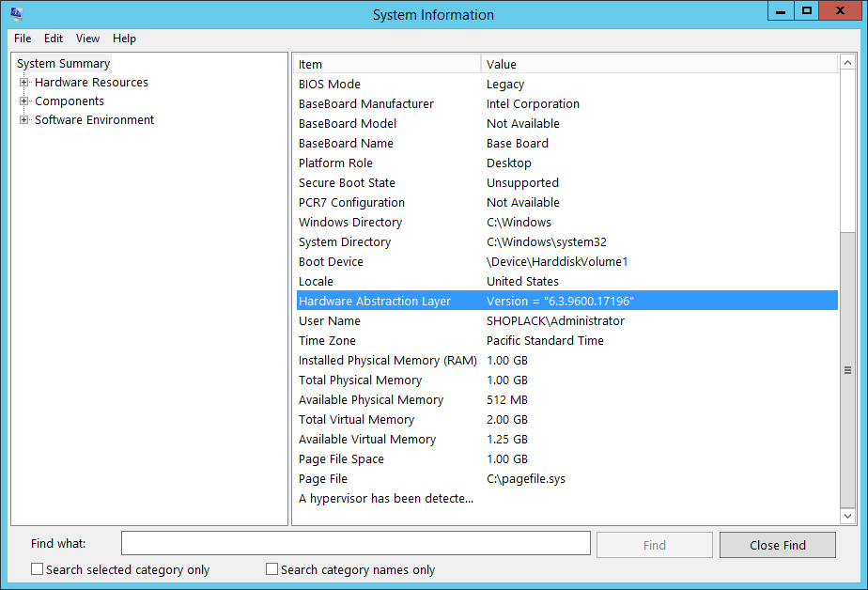Click the SHOPLACK\Administrator value
This screenshot has height=590, width=868.
555,321
